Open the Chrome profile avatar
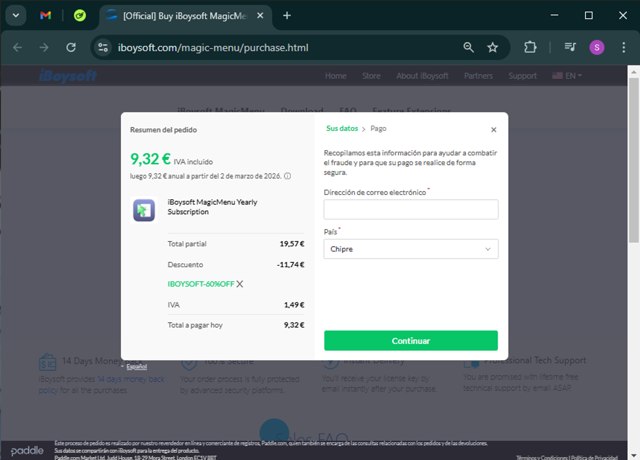The image size is (640, 460). [597, 48]
